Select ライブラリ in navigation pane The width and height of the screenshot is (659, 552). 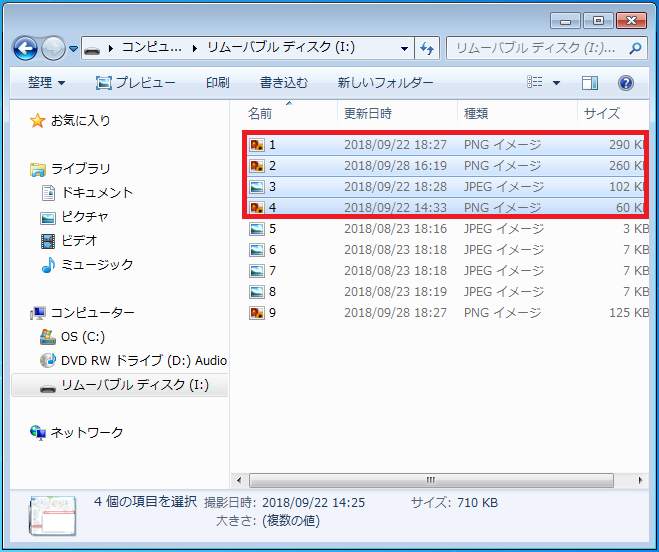(x=80, y=169)
